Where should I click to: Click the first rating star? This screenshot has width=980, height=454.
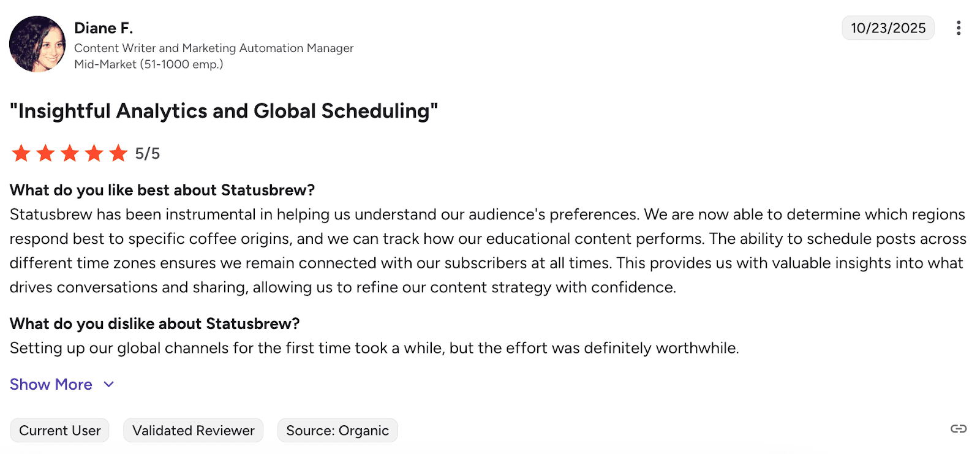click(x=21, y=153)
